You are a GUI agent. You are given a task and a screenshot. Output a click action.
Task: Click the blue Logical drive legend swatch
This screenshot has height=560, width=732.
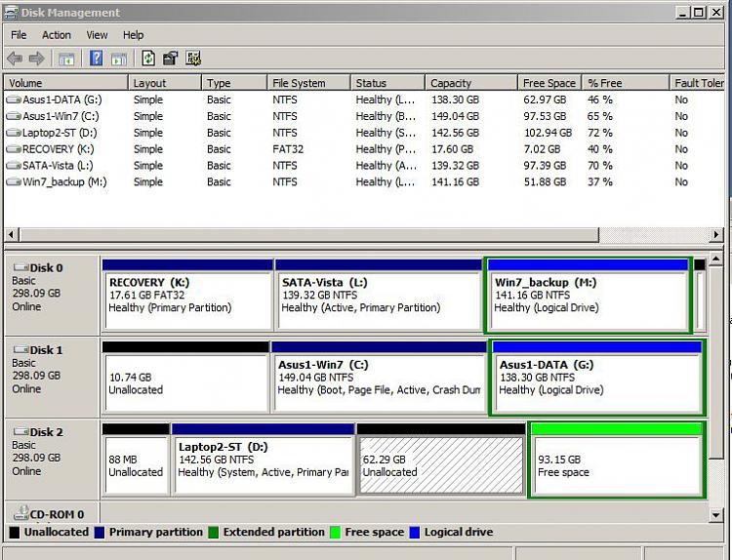(x=415, y=533)
